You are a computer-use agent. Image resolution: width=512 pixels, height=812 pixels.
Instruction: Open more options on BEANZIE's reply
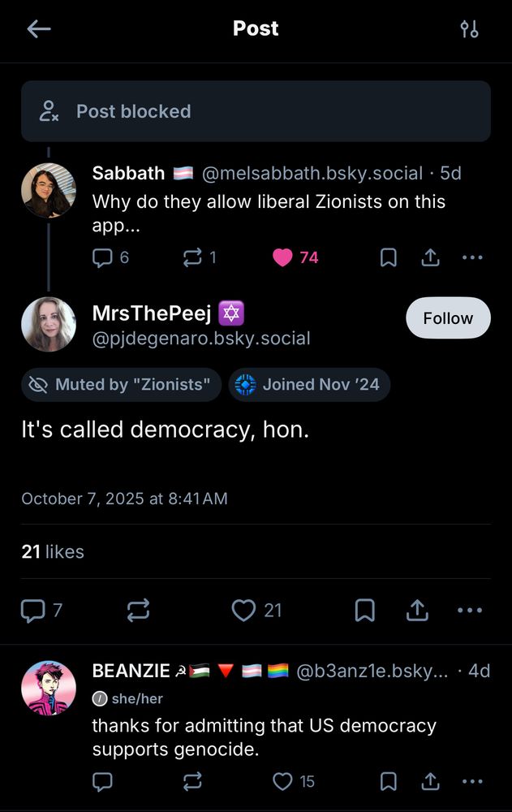click(471, 781)
